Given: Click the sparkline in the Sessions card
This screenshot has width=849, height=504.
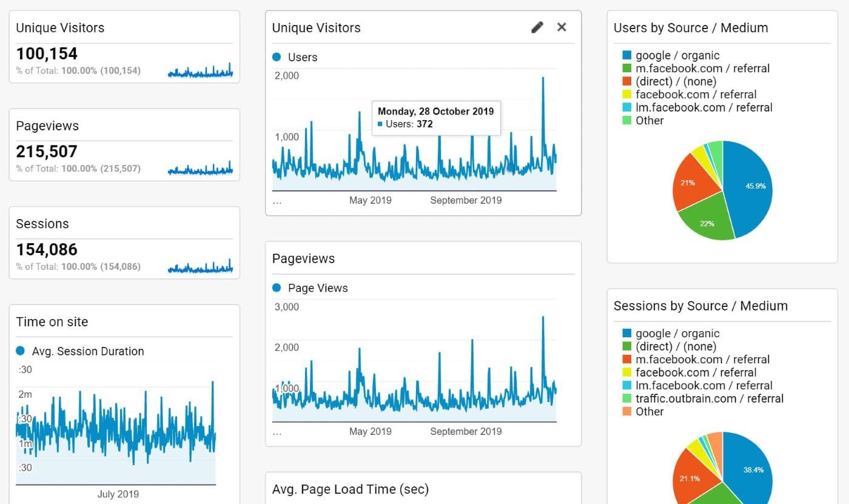Looking at the screenshot, I should [200, 267].
